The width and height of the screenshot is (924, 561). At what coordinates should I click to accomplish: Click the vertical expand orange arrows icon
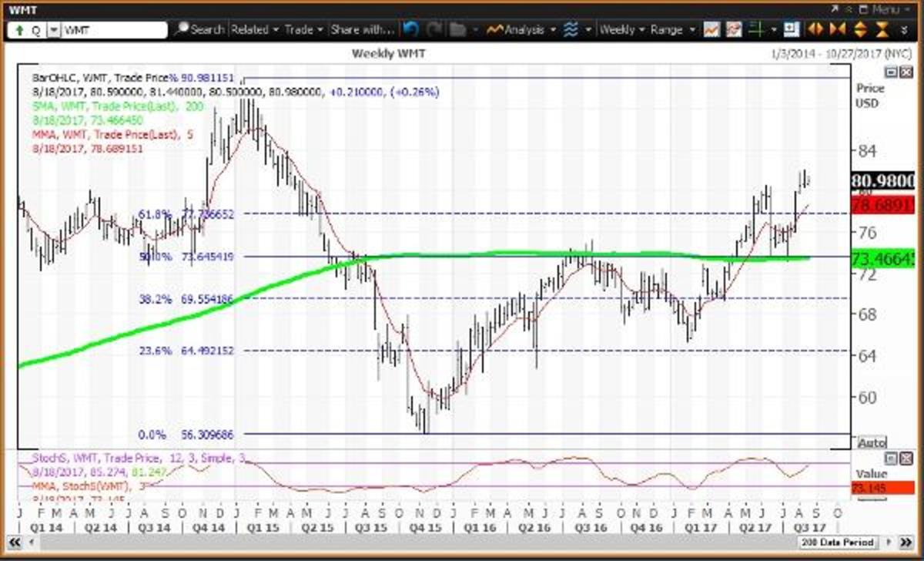[861, 29]
